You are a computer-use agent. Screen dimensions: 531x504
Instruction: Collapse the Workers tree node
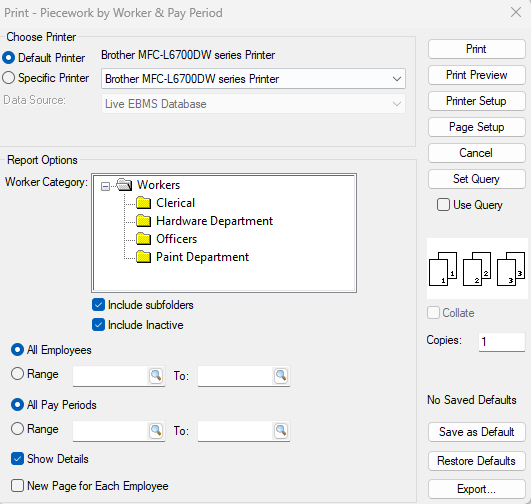tap(105, 186)
